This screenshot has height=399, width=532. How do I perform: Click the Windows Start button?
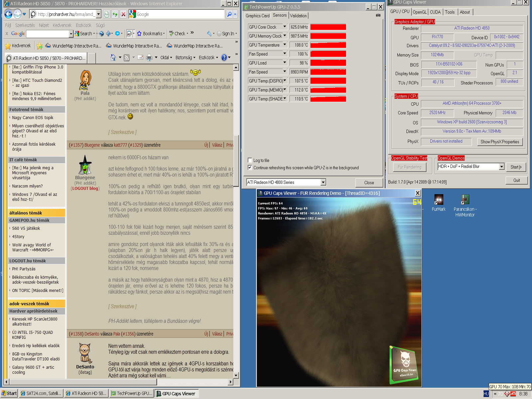click(9, 393)
